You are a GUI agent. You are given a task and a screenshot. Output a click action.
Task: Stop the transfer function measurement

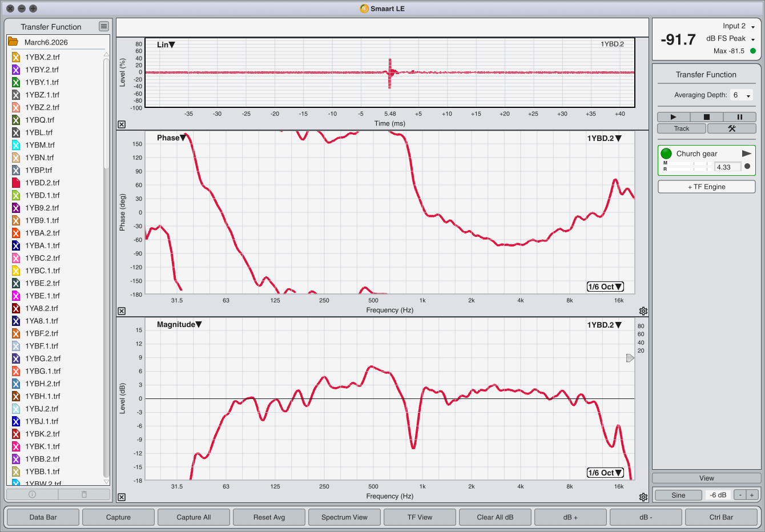(x=706, y=117)
